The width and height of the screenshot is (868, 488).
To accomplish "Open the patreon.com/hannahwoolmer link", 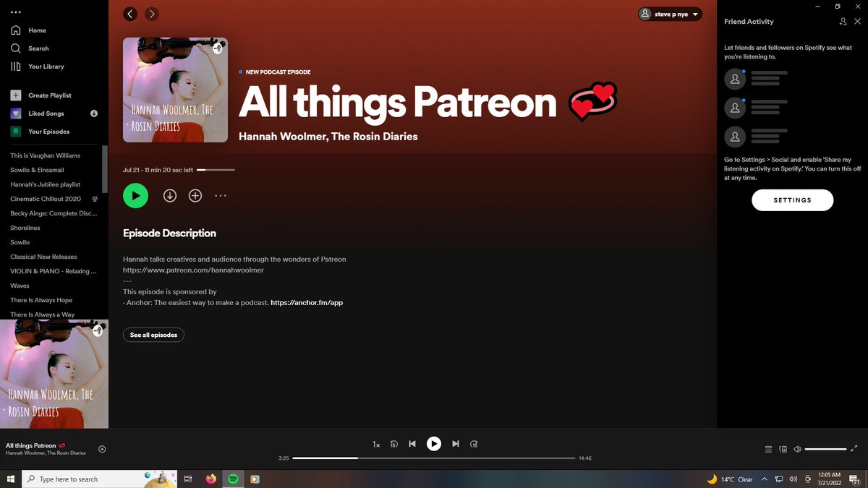I will (193, 270).
